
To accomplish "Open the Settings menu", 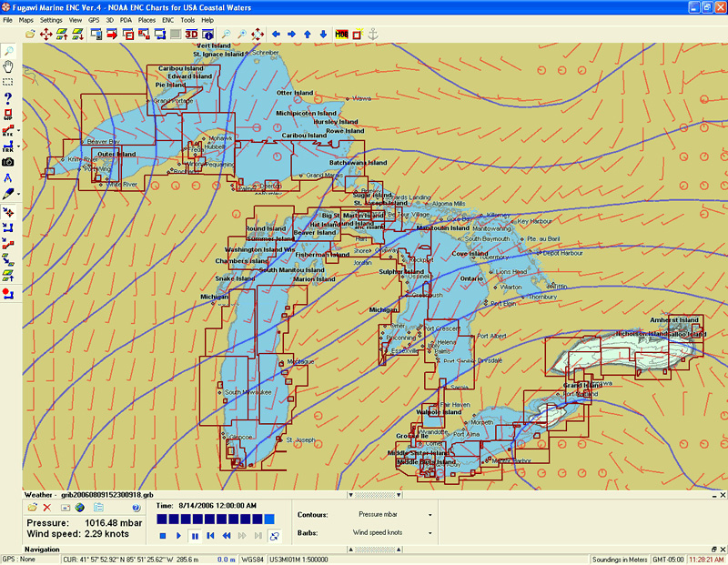I will 51,20.
